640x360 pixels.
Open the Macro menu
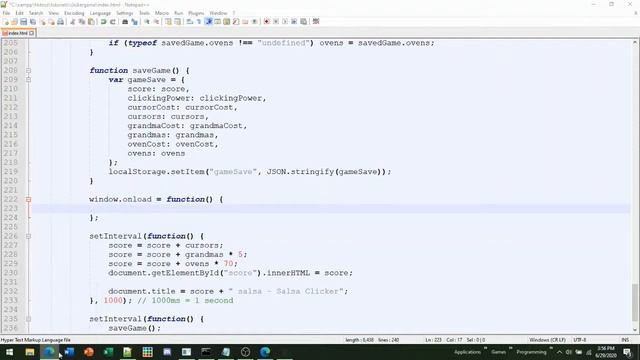tap(162, 13)
